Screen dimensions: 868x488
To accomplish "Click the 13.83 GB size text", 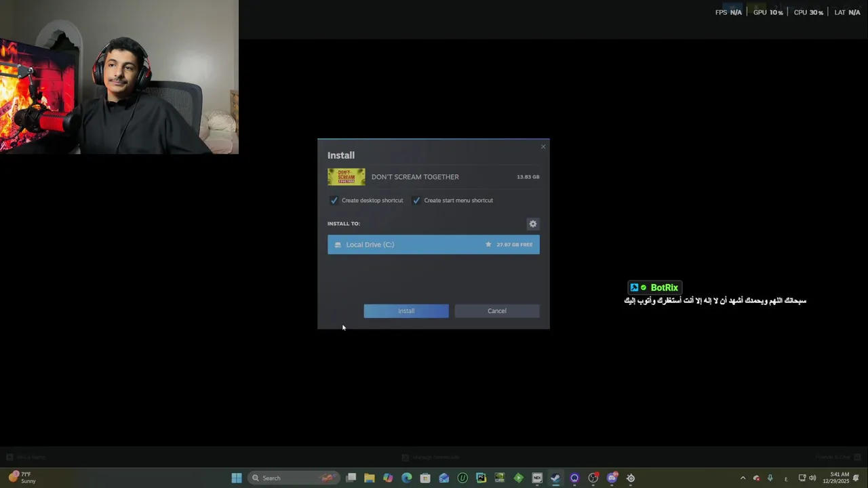I will [528, 177].
